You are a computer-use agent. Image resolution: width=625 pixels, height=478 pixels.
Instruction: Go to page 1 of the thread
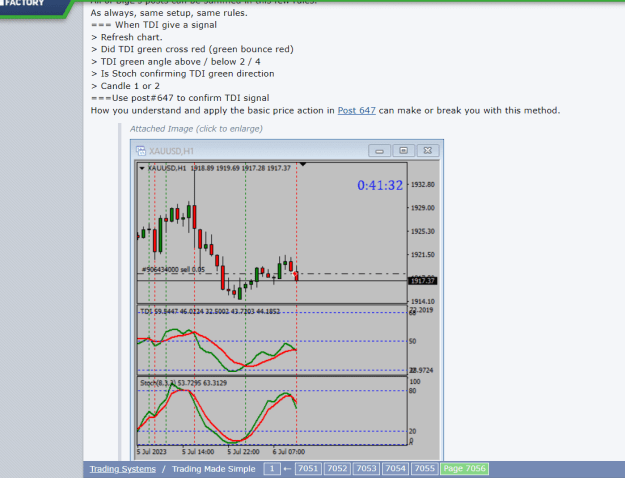tap(272, 468)
